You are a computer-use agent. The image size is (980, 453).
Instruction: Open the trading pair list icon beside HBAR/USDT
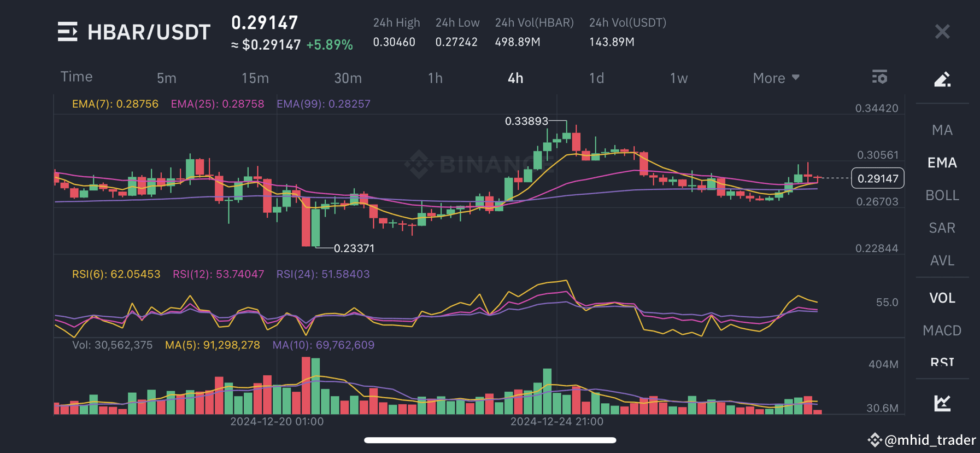(67, 32)
